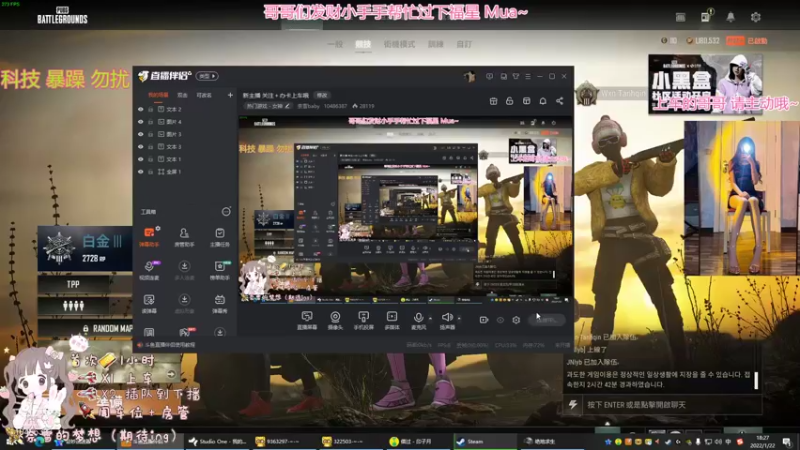Toggle visibility of the 图片 4 layer
This screenshot has width=800, height=450.
click(x=141, y=122)
